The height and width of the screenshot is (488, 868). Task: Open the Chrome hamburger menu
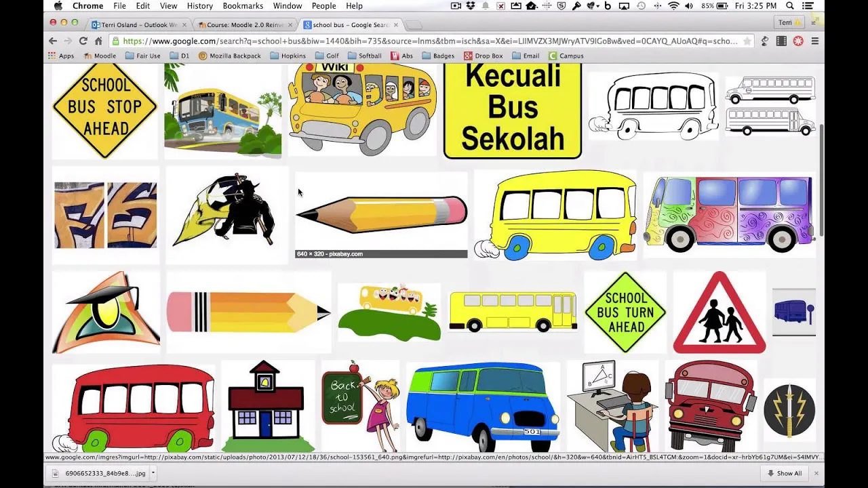point(815,41)
